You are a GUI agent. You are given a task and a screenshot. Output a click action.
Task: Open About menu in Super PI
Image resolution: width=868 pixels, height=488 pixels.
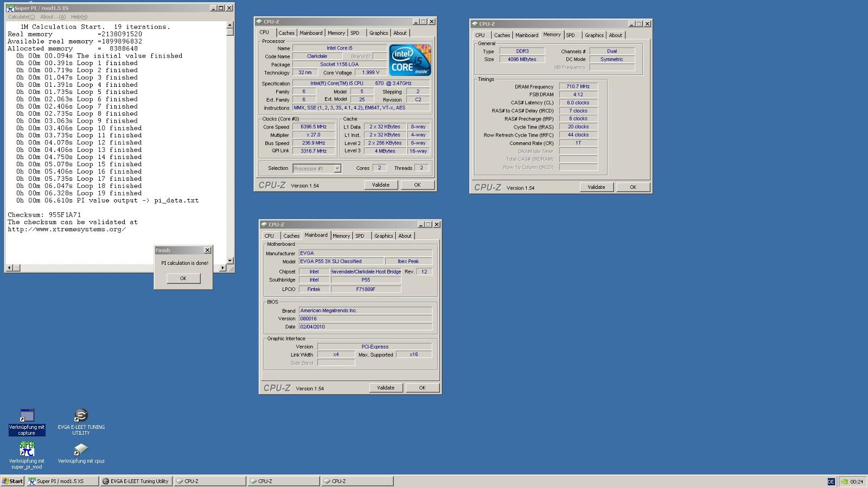(x=53, y=17)
